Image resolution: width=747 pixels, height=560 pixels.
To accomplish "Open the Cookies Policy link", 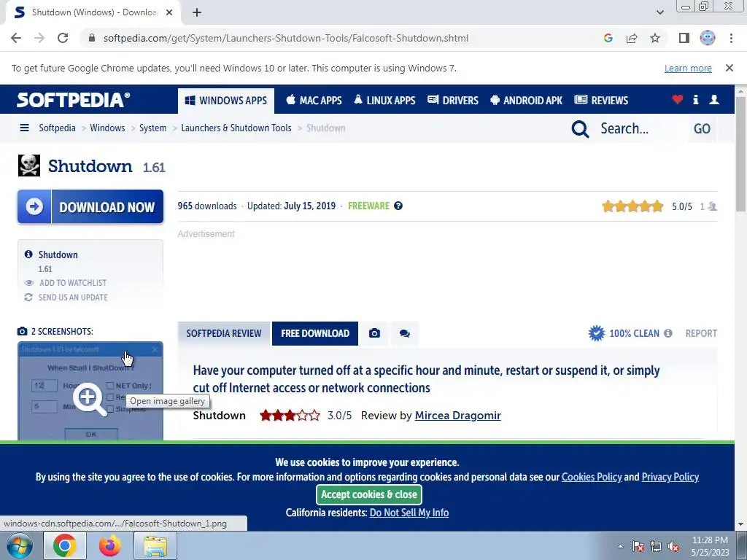I will (x=592, y=477).
